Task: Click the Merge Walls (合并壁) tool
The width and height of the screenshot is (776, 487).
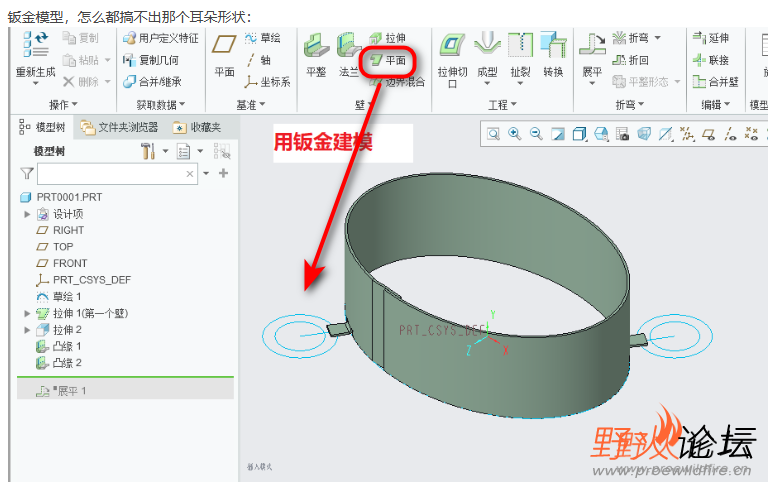Action: click(716, 82)
